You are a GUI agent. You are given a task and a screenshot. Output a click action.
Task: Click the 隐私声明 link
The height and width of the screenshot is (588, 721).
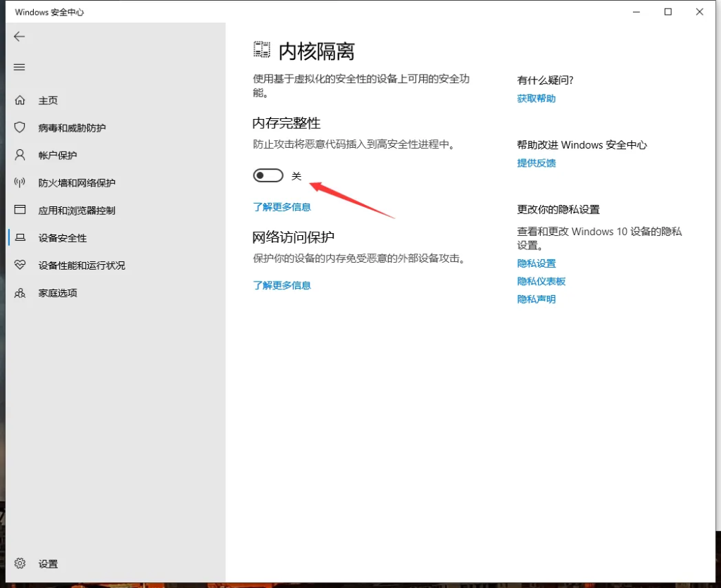536,299
